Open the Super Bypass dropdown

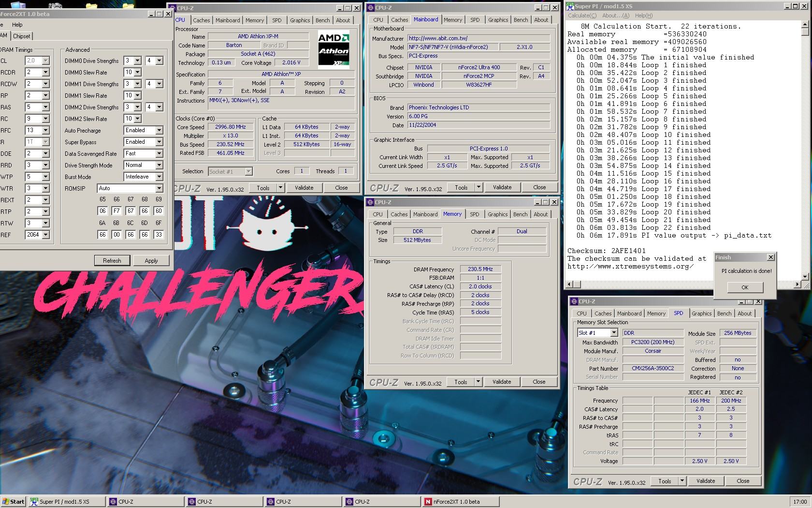pos(159,142)
